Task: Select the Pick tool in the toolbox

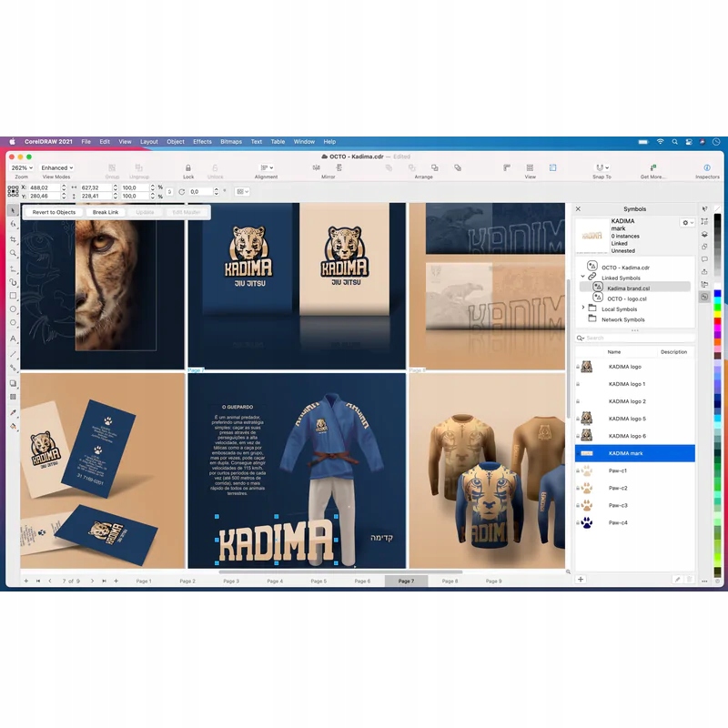Action: point(13,210)
